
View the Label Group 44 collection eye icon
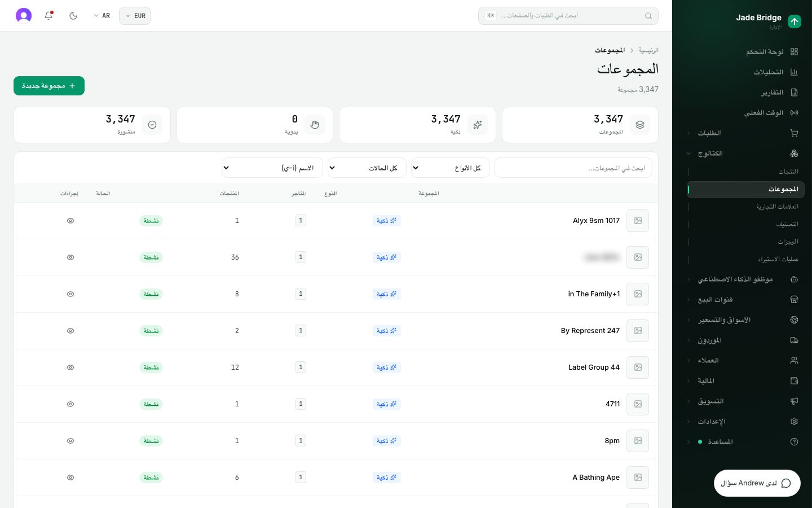click(x=70, y=367)
